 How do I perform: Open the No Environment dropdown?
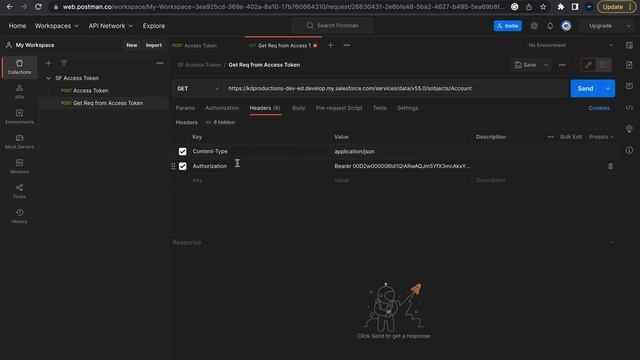tap(570, 45)
